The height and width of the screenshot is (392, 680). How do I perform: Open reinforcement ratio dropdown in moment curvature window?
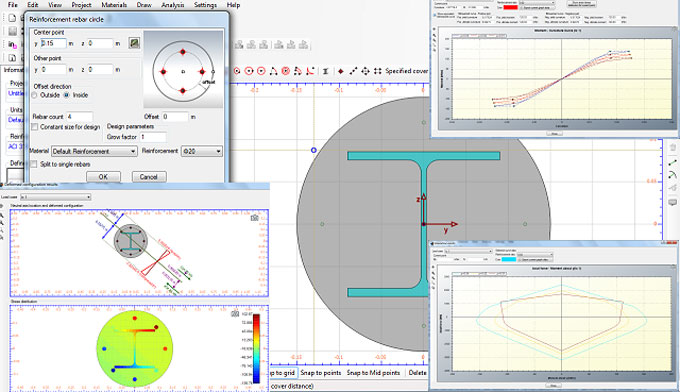[537, 3]
